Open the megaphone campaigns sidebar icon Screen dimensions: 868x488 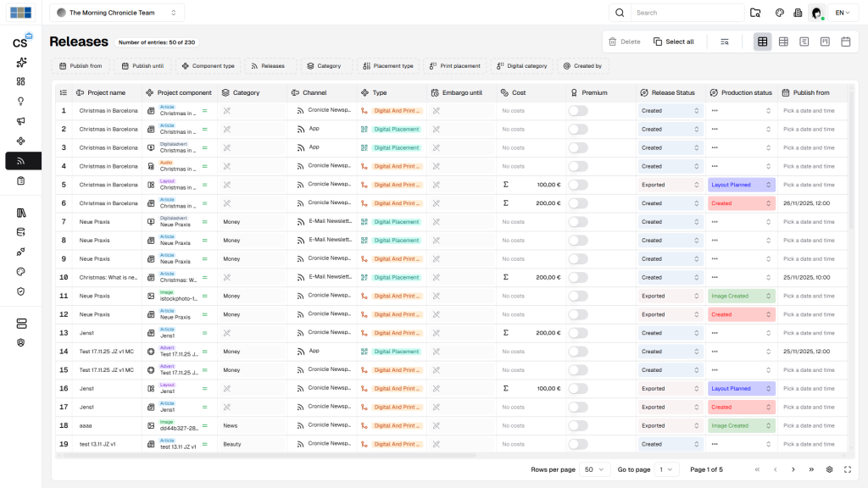coord(21,121)
